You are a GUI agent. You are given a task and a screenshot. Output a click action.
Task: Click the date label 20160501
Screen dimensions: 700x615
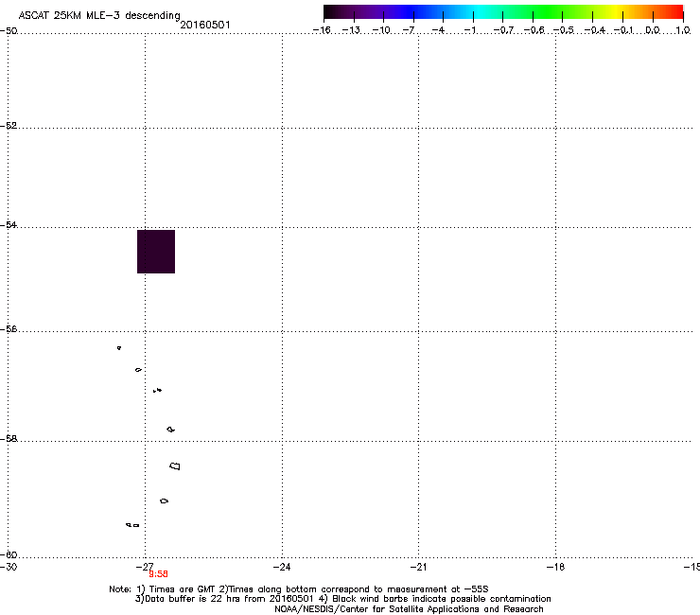coord(205,25)
